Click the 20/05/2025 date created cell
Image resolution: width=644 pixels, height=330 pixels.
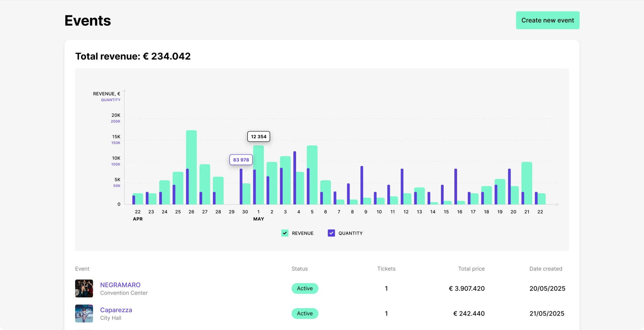click(547, 288)
